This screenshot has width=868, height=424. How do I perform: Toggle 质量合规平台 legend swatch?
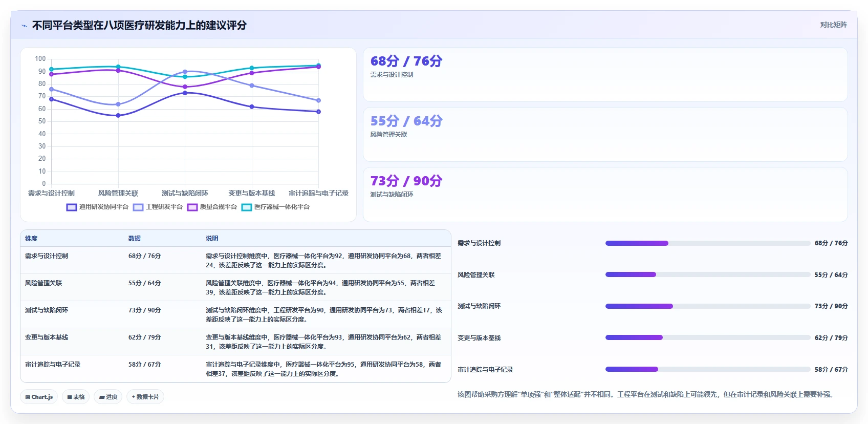pyautogui.click(x=192, y=207)
